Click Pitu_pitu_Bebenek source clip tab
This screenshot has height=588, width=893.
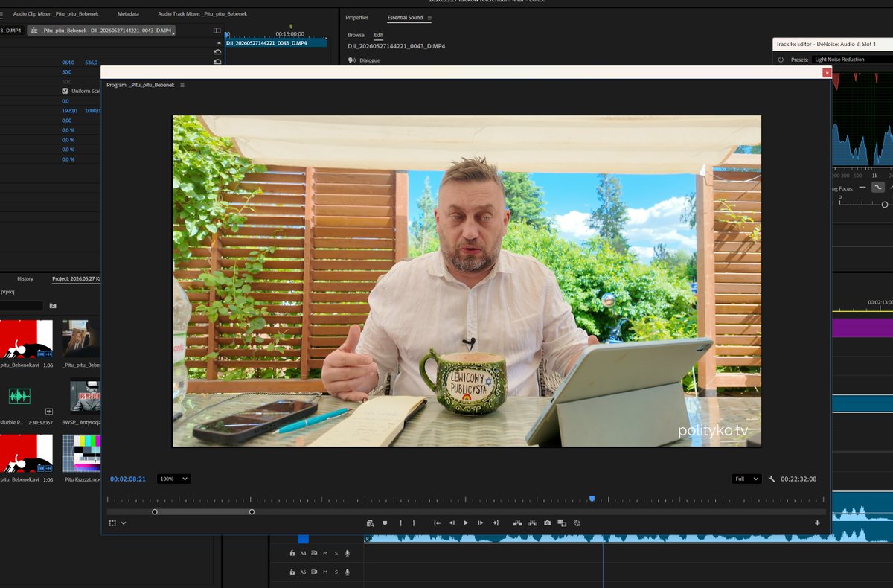click(101, 31)
